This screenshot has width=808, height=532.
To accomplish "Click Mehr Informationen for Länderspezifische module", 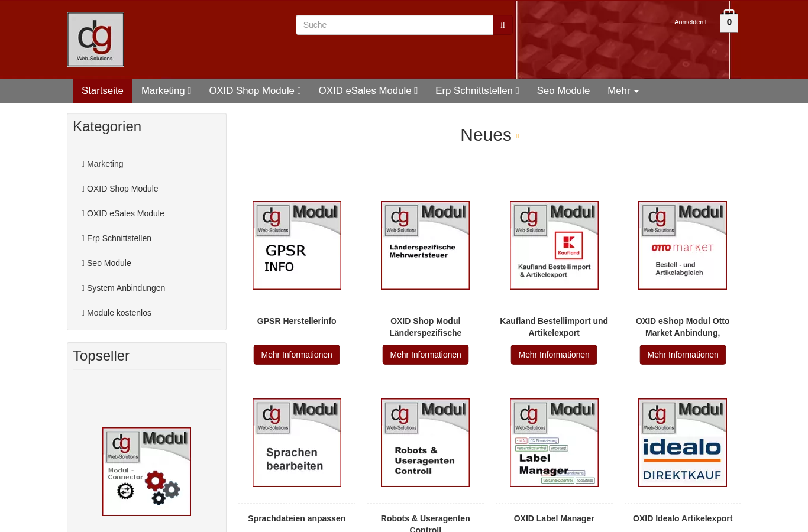I will (x=425, y=355).
